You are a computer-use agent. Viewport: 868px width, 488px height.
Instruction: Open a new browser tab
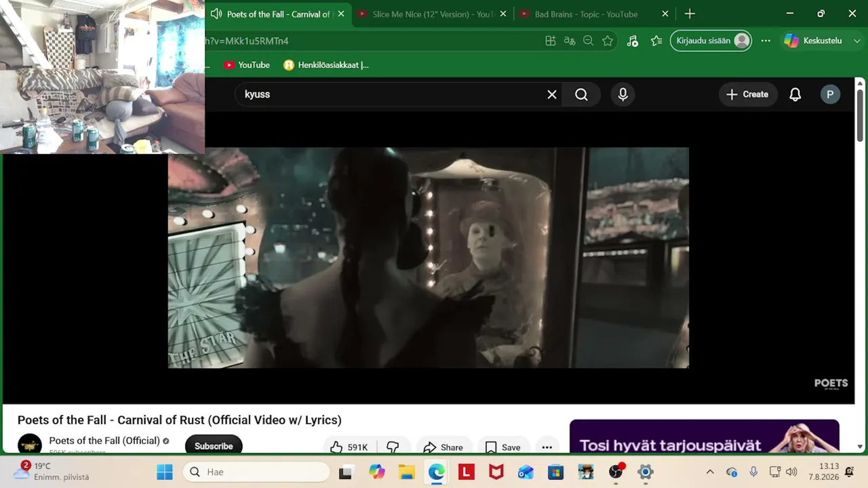pyautogui.click(x=690, y=14)
